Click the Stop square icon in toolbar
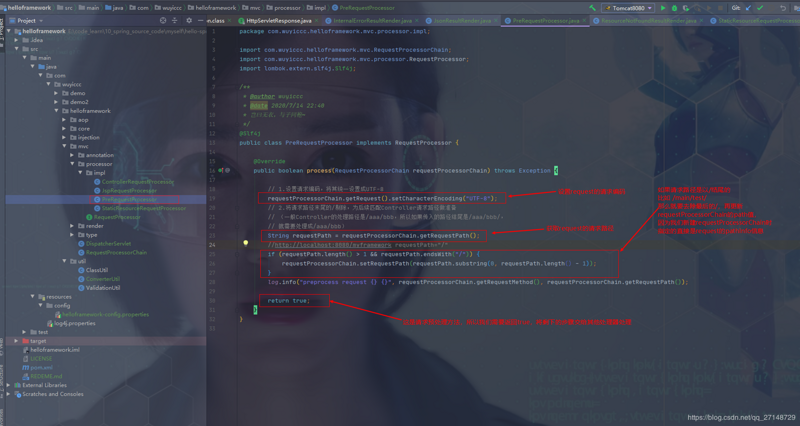The width and height of the screenshot is (800, 426). point(720,8)
